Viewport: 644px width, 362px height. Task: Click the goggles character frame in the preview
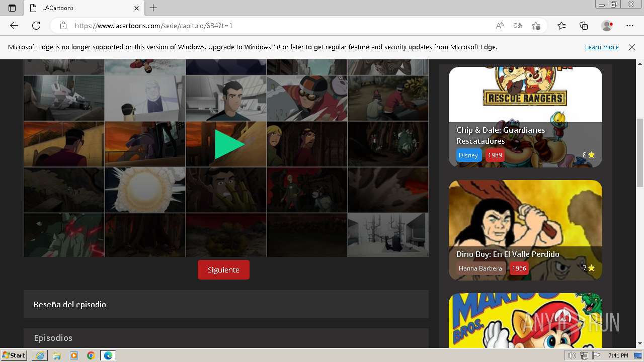[307, 99]
